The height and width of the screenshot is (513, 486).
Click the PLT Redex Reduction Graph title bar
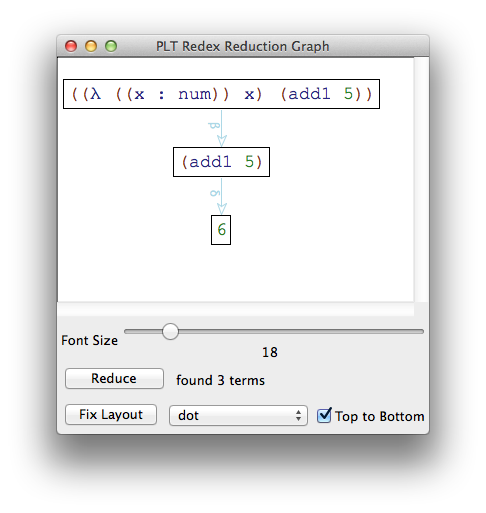coord(243,46)
